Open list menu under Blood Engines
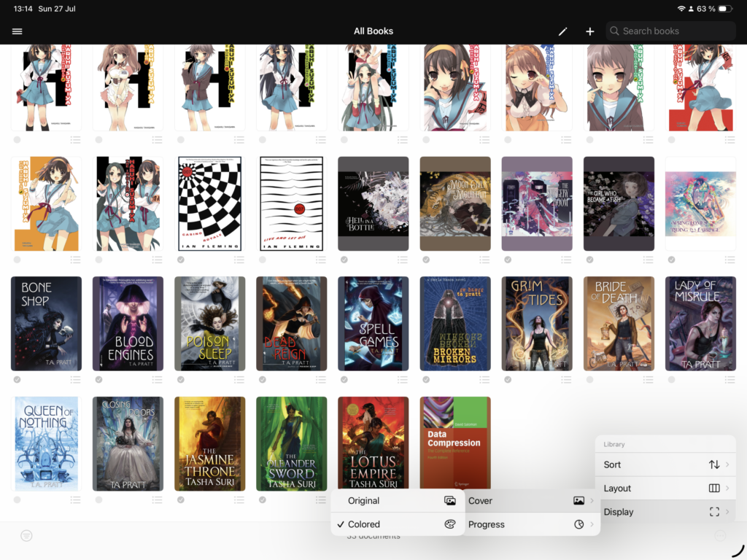The width and height of the screenshot is (747, 560). pos(158,379)
